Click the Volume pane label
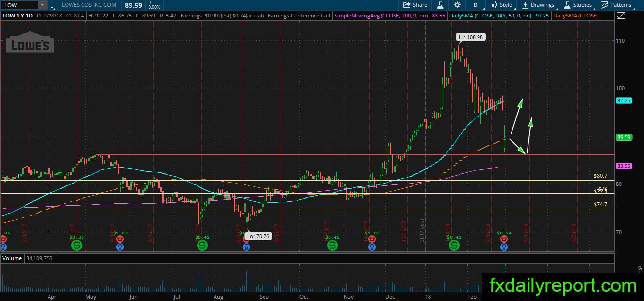644x301 pixels. [12, 258]
